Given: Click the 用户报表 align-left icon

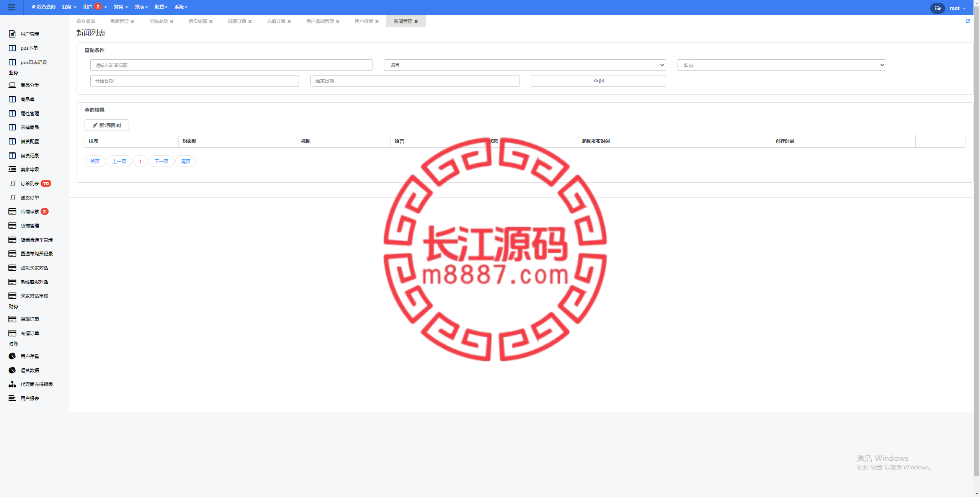Looking at the screenshot, I should tap(12, 398).
